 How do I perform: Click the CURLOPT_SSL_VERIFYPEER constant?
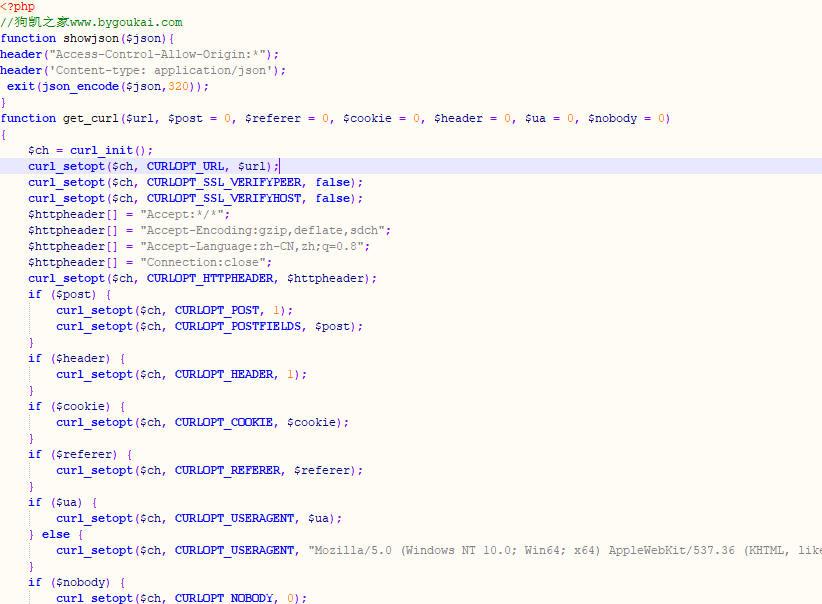click(x=224, y=182)
